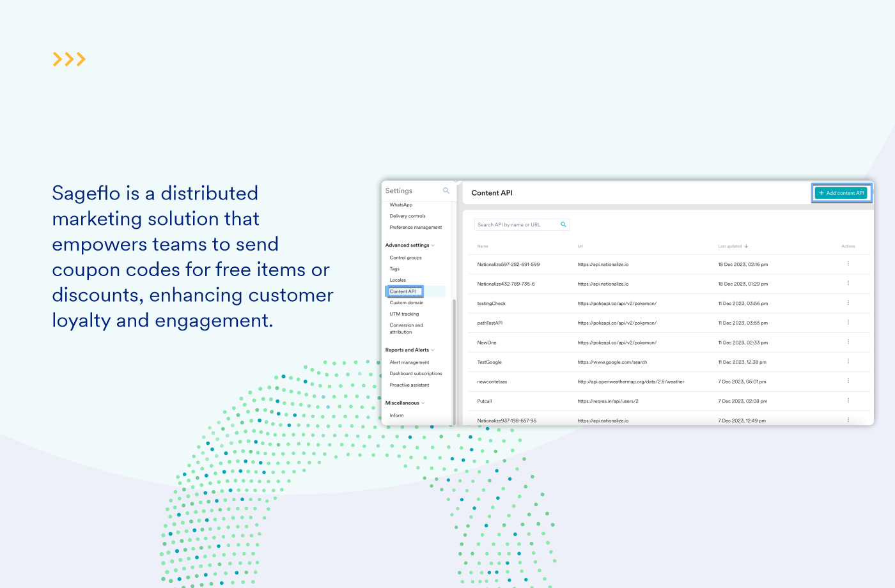The height and width of the screenshot is (588, 895).
Task: Open actions menu for NewOne row
Action: click(x=848, y=342)
